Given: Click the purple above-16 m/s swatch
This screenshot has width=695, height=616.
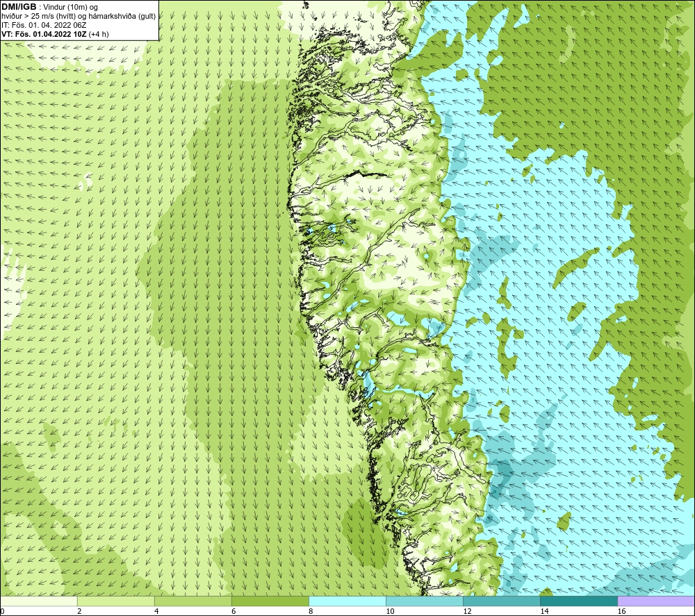Looking at the screenshot, I should pos(656,601).
